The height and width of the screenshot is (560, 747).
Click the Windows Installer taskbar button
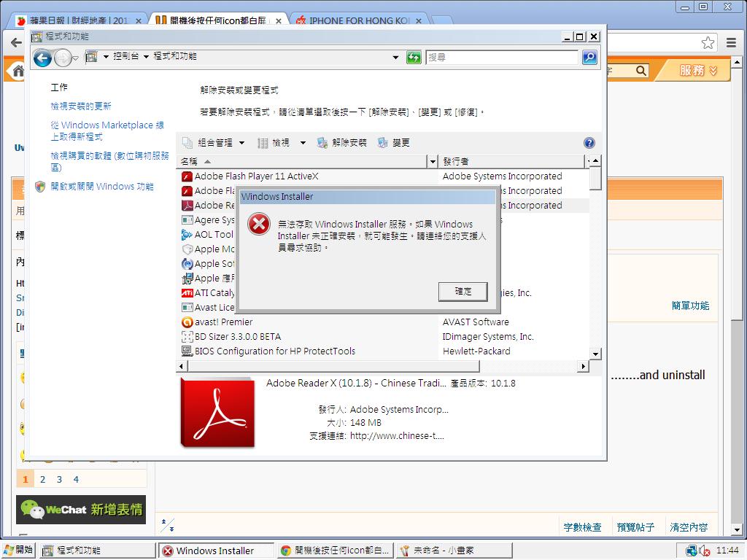(x=216, y=551)
